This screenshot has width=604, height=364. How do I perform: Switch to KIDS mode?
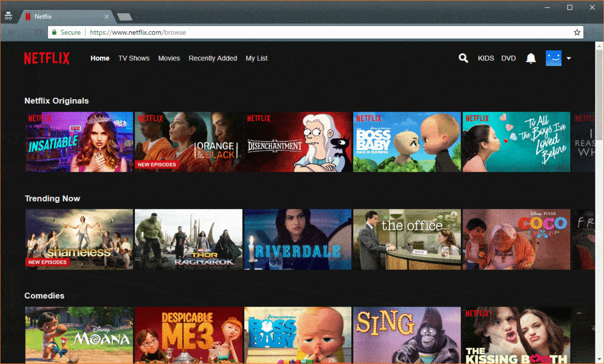486,58
